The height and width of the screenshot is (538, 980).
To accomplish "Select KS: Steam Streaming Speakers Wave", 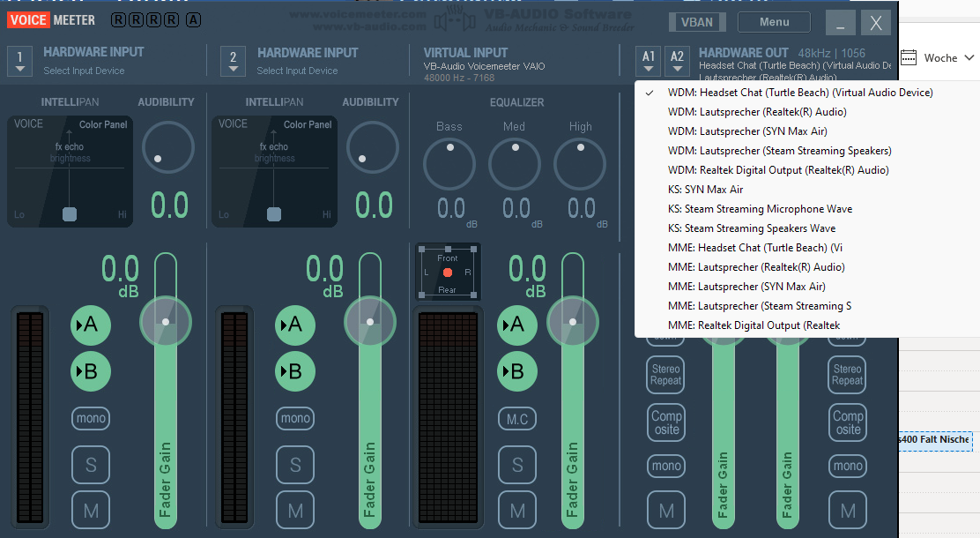I will (x=751, y=228).
